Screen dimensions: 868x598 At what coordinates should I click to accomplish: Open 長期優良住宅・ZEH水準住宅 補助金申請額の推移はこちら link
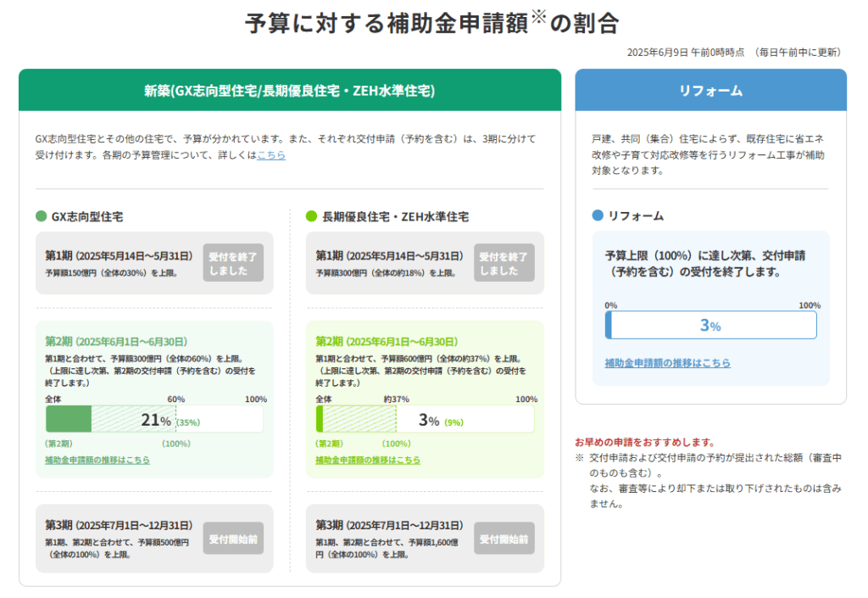tap(367, 460)
